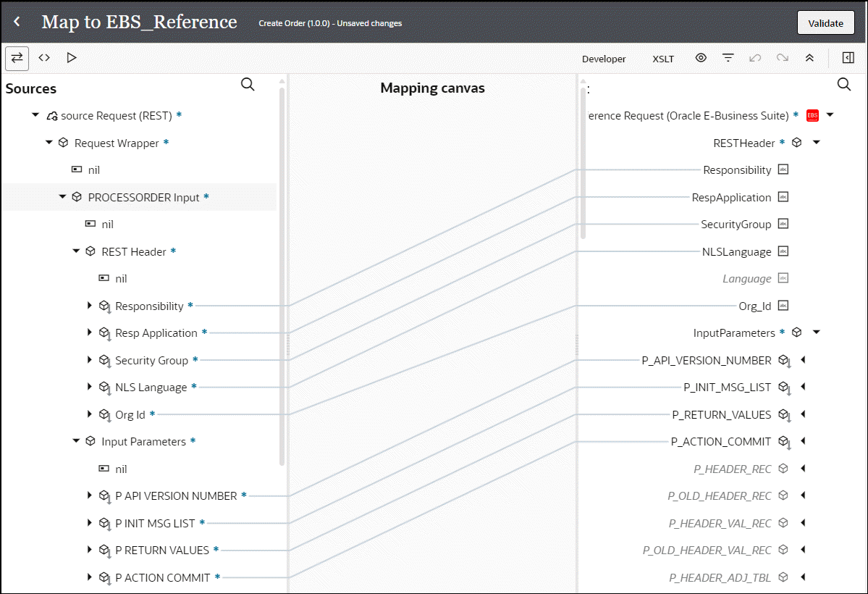Expand P INIT MSG LIST source element
Image resolution: width=868 pixels, height=594 pixels.
click(x=90, y=522)
